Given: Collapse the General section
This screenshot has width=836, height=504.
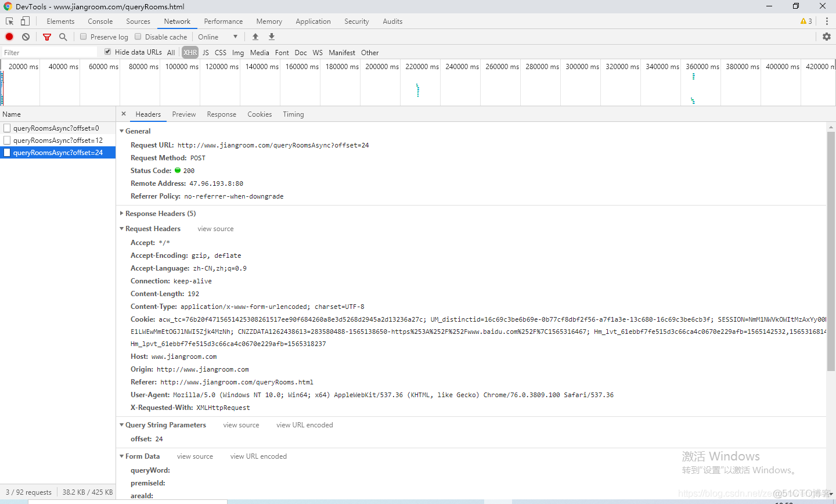Looking at the screenshot, I should [x=122, y=131].
